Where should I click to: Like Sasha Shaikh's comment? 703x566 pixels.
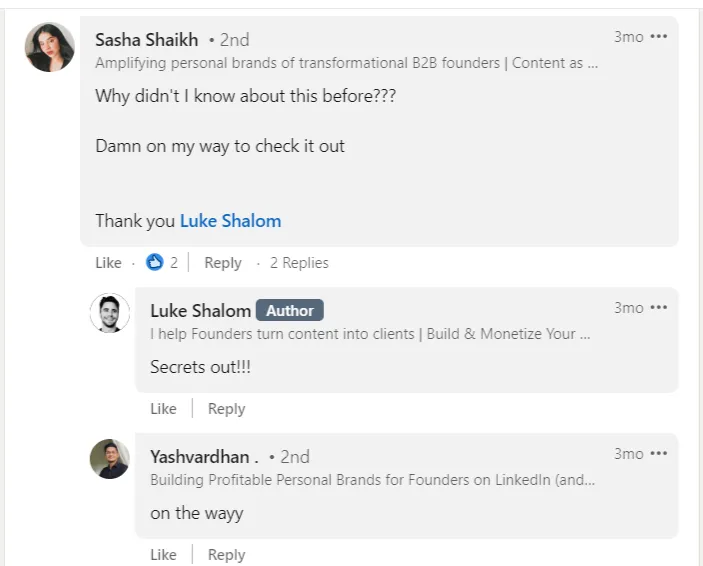[108, 263]
